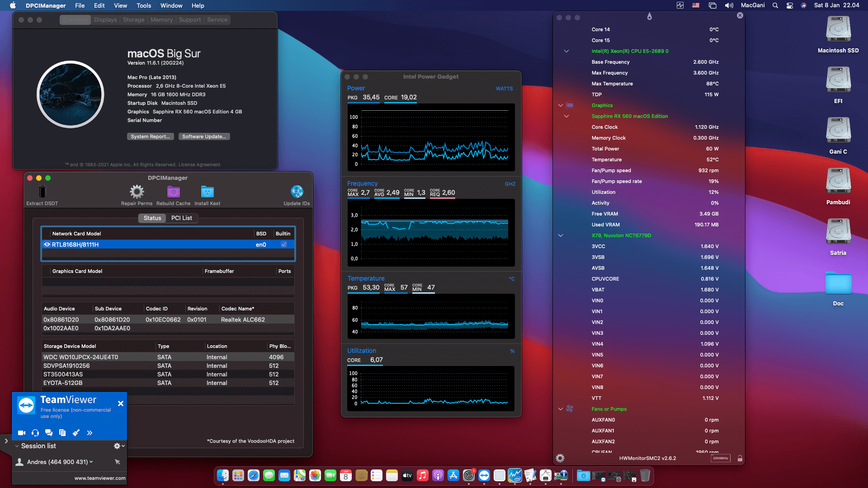Open the Service tab in About This Mac
Viewport: 868px width, 488px height.
[217, 20]
